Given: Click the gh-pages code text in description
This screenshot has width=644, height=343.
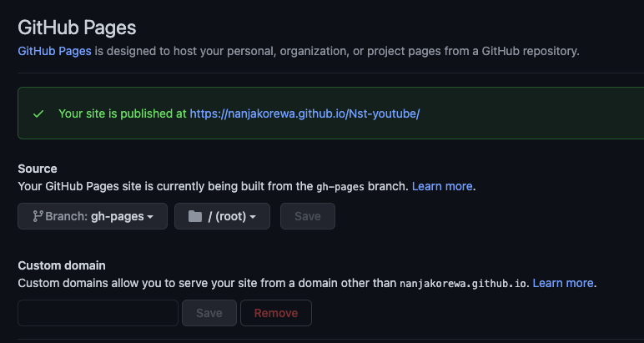Looking at the screenshot, I should click(x=340, y=187).
